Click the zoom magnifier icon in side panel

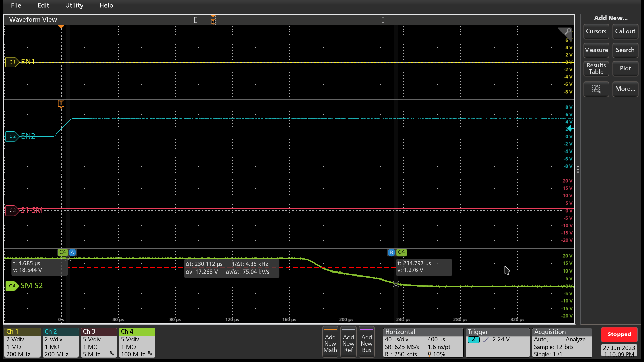(596, 89)
